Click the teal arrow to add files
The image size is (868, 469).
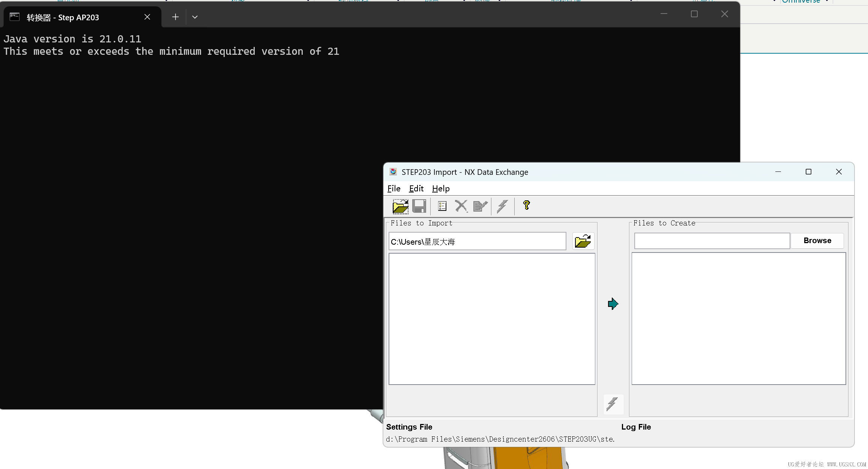(613, 304)
